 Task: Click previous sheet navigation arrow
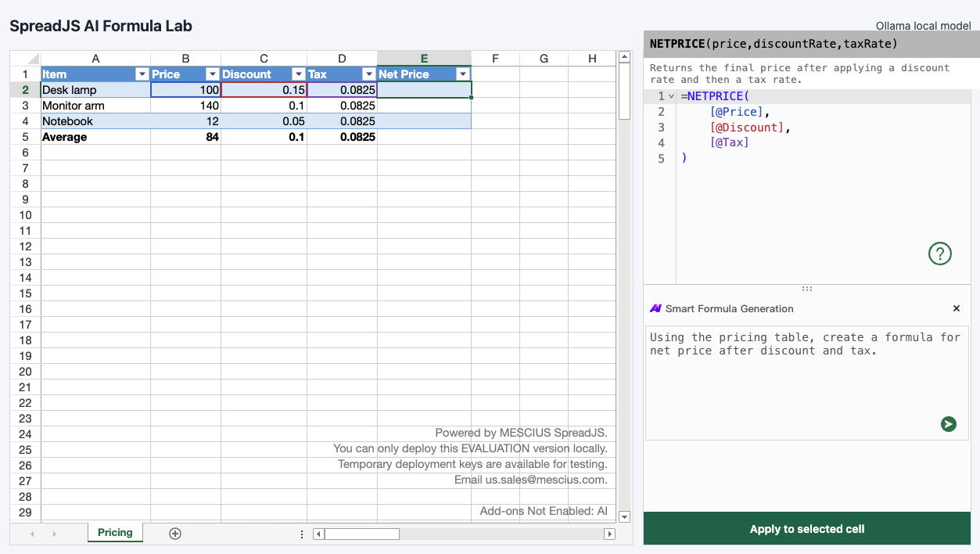(32, 534)
